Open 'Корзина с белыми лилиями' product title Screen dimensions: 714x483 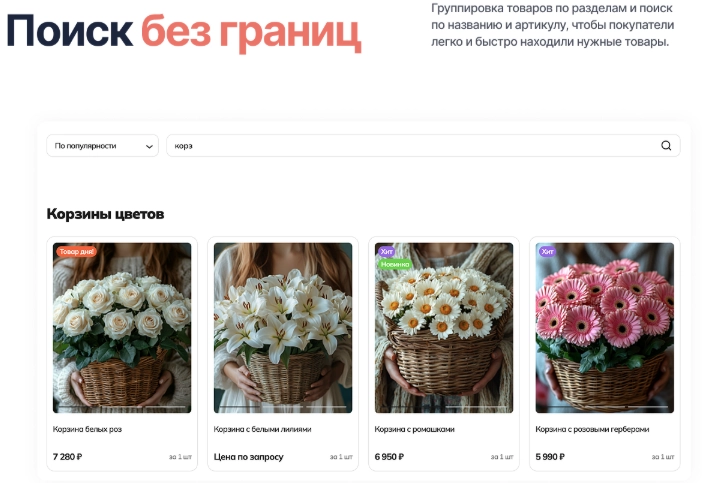point(262,429)
